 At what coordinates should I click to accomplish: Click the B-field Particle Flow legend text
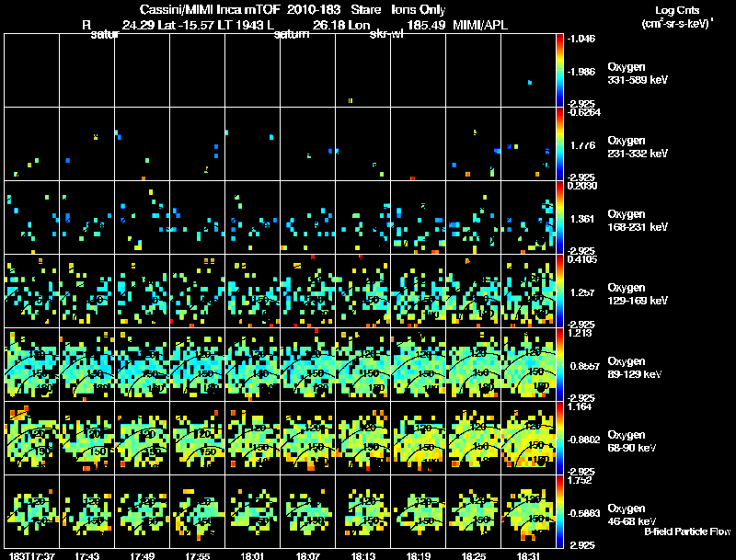(686, 531)
